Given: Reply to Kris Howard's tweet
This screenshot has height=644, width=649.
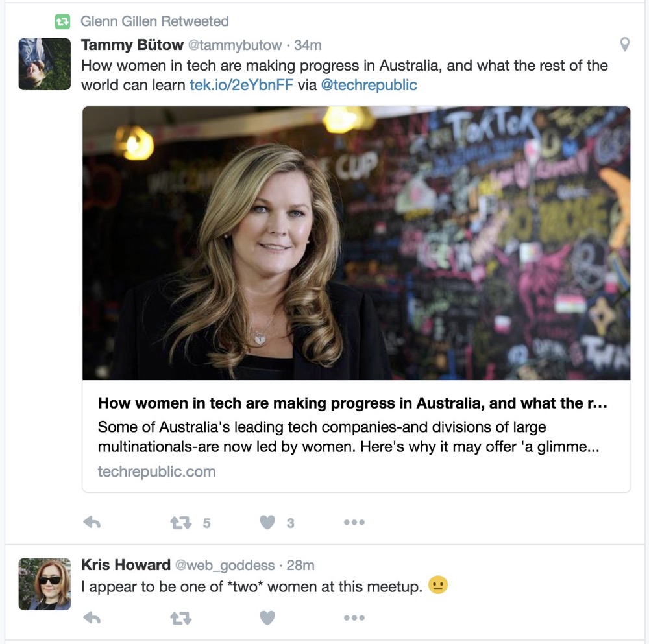Looking at the screenshot, I should pos(92,618).
